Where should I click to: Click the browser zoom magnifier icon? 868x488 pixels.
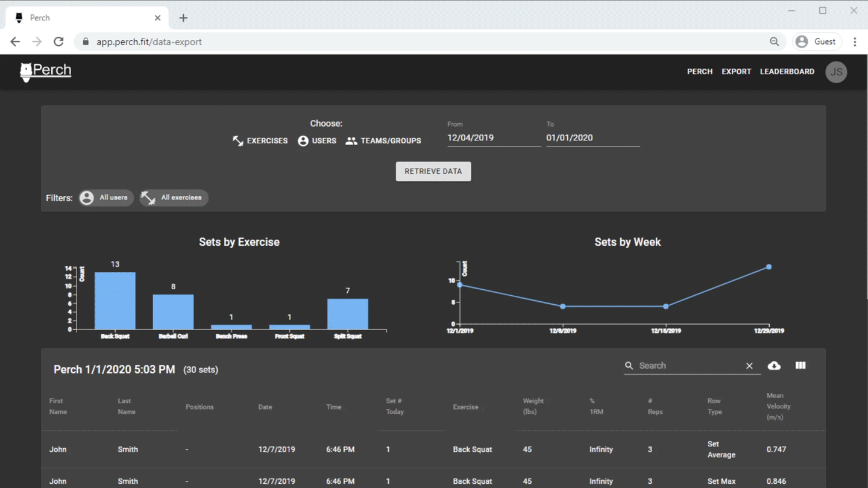(x=775, y=42)
